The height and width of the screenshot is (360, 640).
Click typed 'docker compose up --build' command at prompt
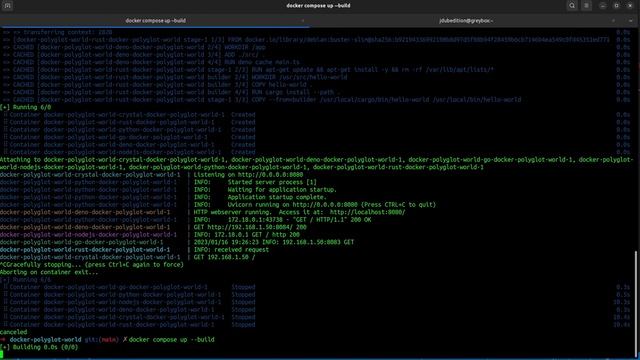click(x=171, y=340)
